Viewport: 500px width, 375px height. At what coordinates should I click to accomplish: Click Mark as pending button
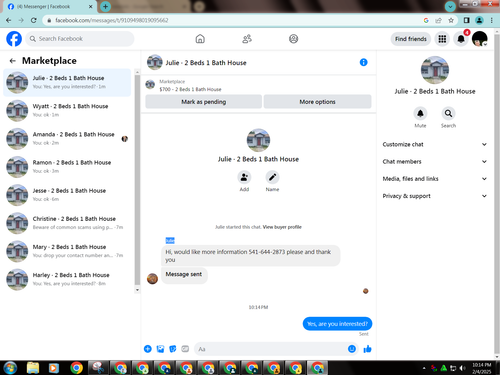pos(204,102)
